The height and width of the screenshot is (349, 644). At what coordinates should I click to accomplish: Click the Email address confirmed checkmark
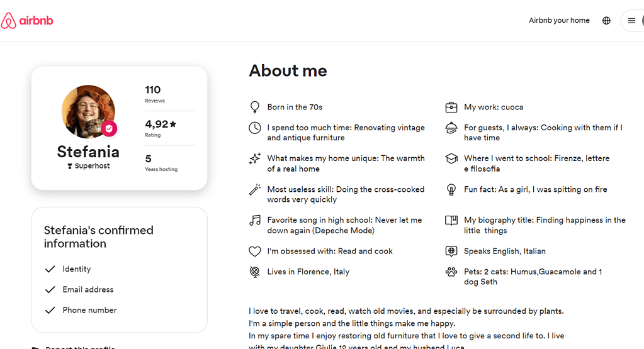[50, 289]
